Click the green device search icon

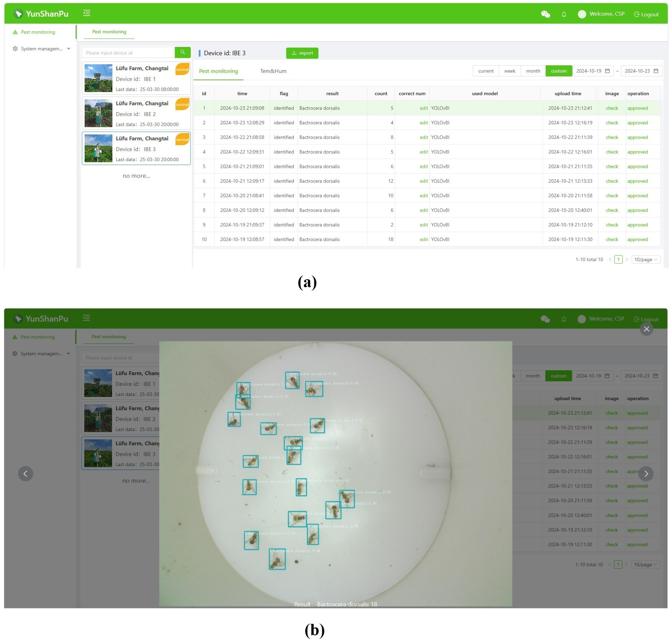pos(183,52)
